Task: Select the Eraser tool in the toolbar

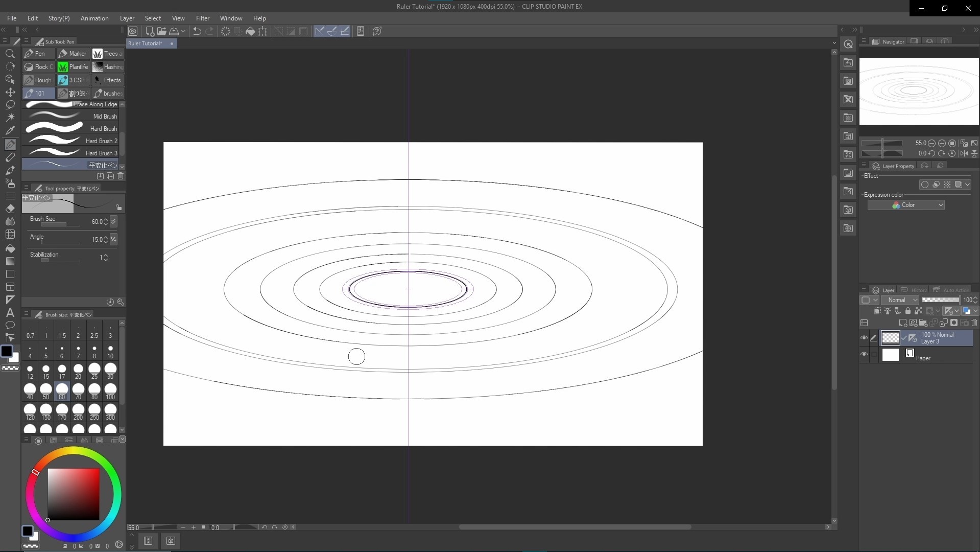Action: pyautogui.click(x=10, y=209)
